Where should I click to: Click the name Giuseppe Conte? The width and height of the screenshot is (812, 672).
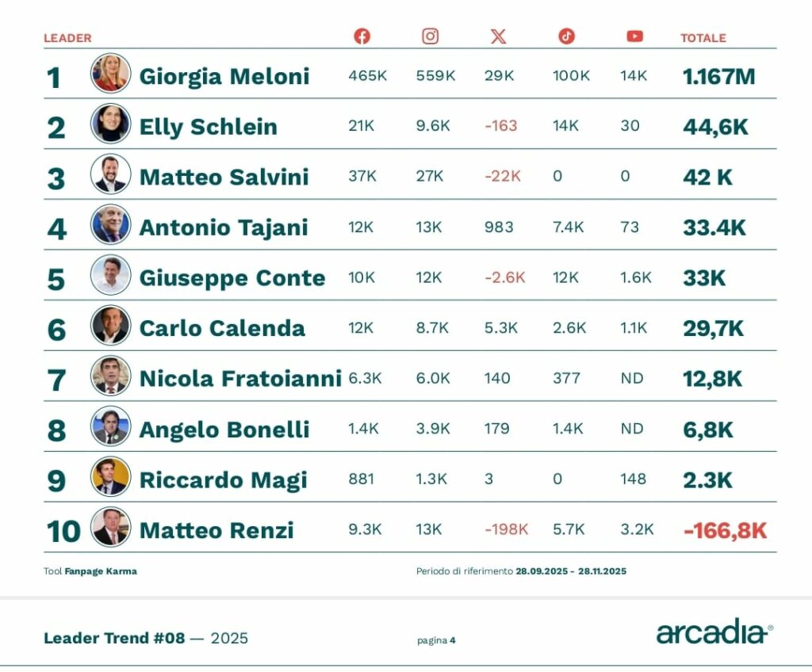(232, 278)
